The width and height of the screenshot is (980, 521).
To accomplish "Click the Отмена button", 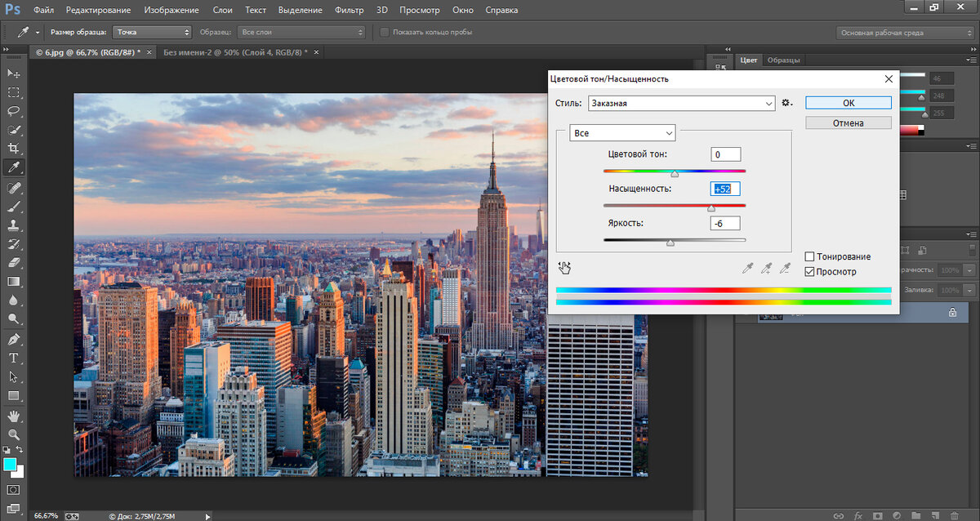I will click(x=848, y=122).
